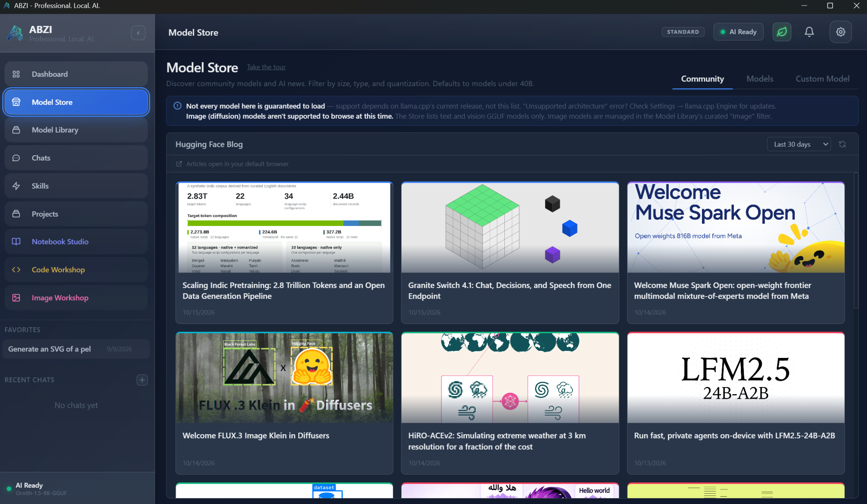Click the Notebook Studio book icon
The image size is (867, 504).
[x=16, y=241]
